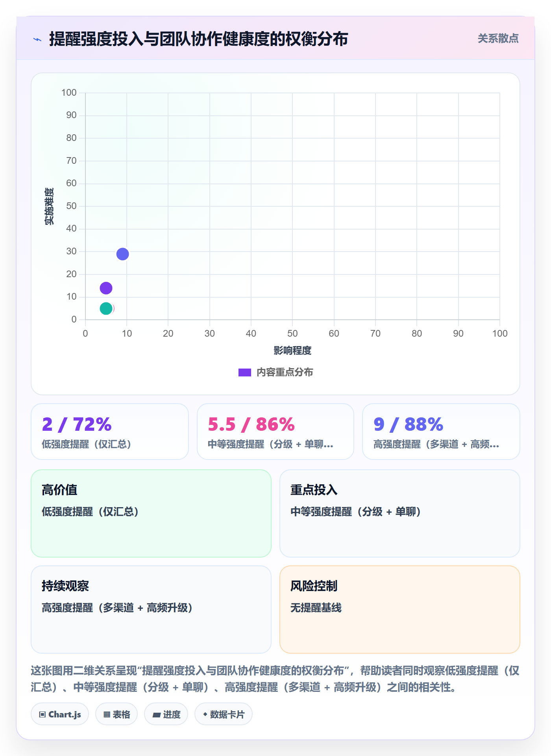Click the x-axis tick label 50
551x756 pixels.
pyautogui.click(x=292, y=334)
